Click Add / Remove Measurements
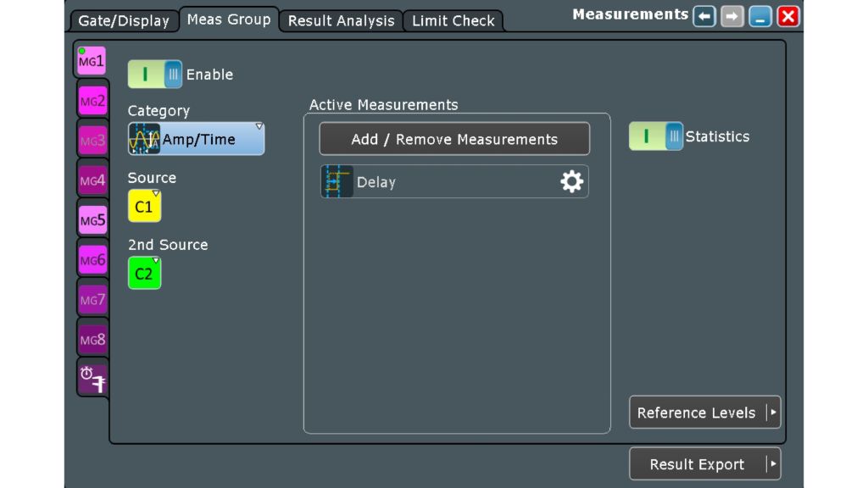 (454, 138)
